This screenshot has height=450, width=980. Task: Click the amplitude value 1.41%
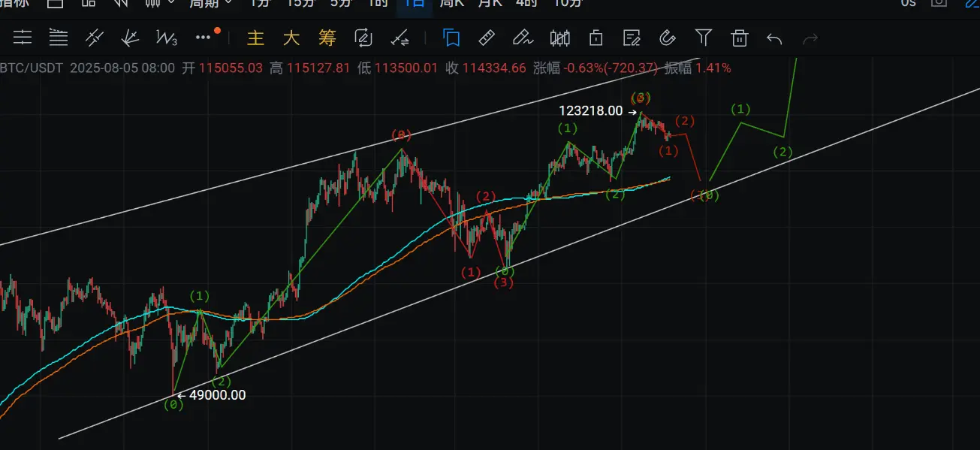click(713, 68)
